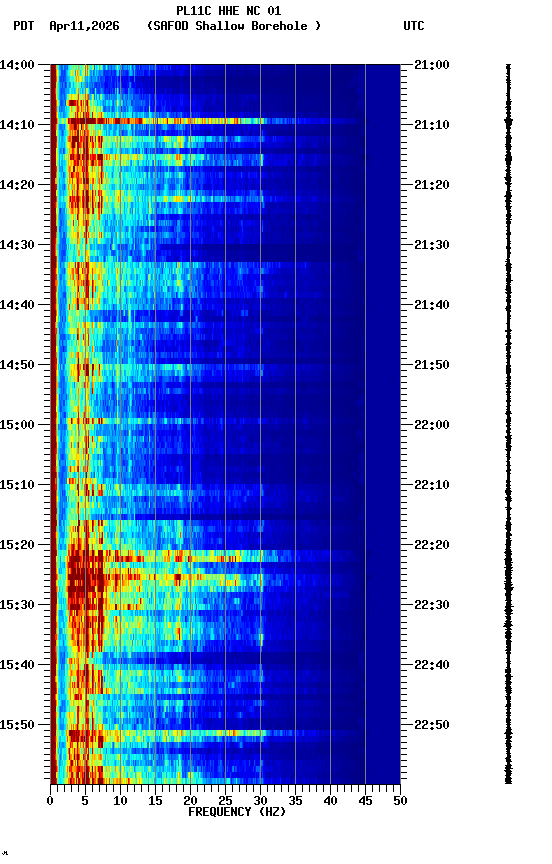Click the 30 Hz frequency tick label
Image resolution: width=552 pixels, height=864 pixels.
click(x=260, y=801)
